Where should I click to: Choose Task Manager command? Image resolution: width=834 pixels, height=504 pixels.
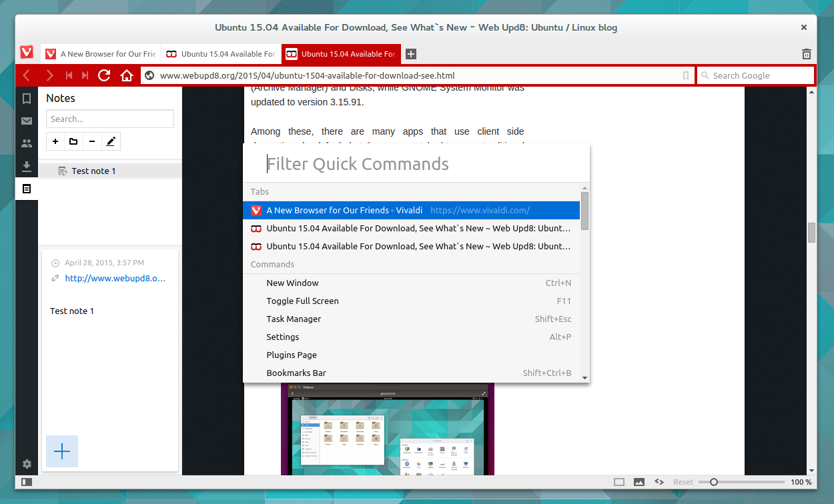[x=412, y=319]
